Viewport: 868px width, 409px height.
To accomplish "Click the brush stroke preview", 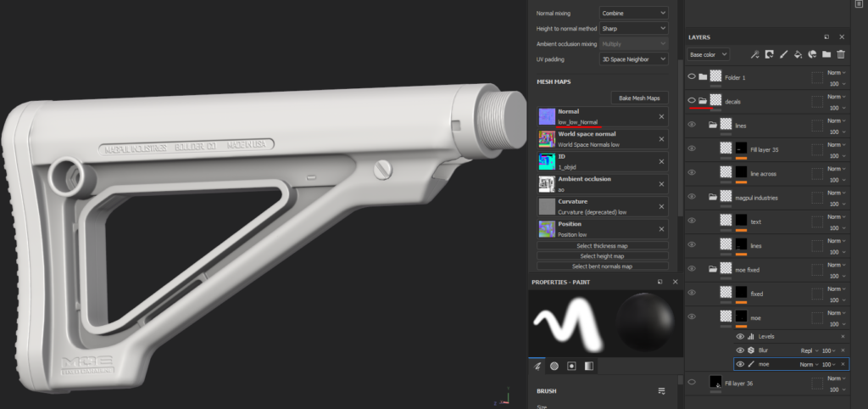I will [x=570, y=322].
